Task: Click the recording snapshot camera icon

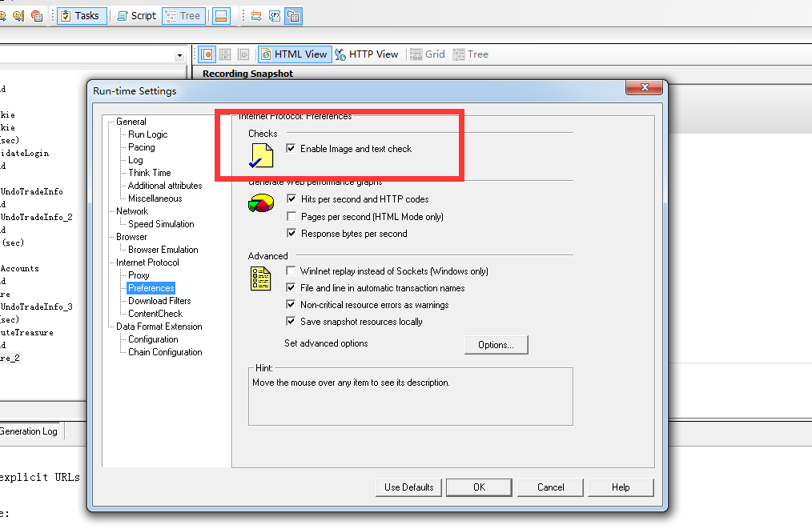Action: [x=207, y=54]
